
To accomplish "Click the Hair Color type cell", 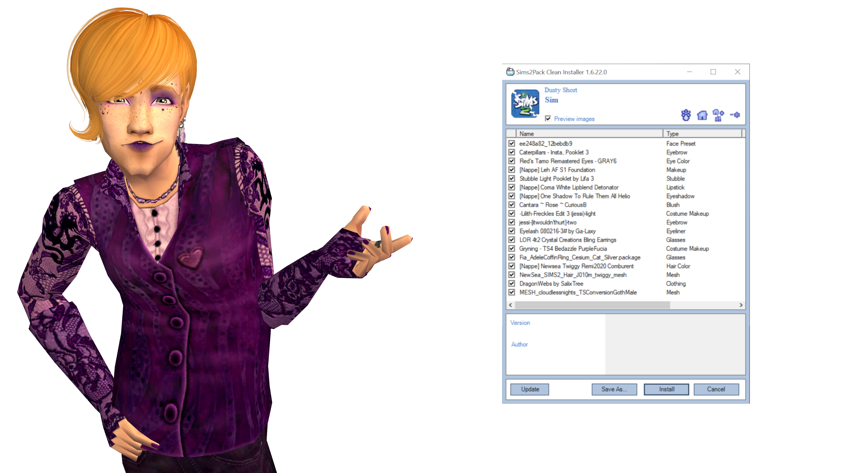I will tap(678, 266).
